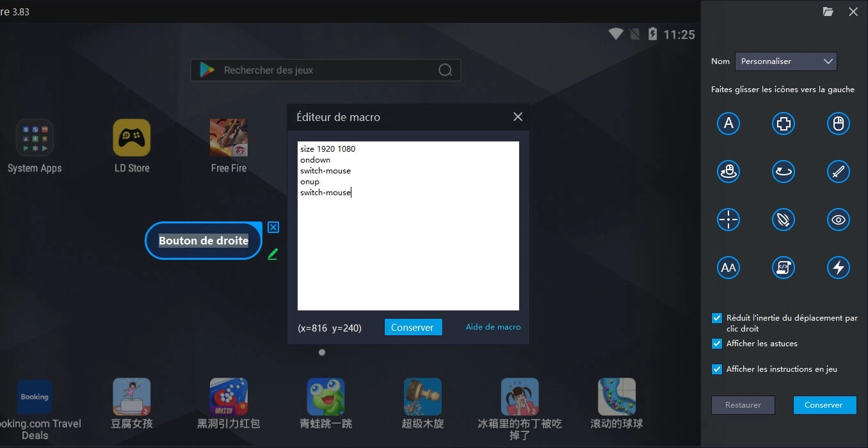The image size is (868, 448).
Task: Open the 'Personnaliser' name dropdown
Action: 786,61
